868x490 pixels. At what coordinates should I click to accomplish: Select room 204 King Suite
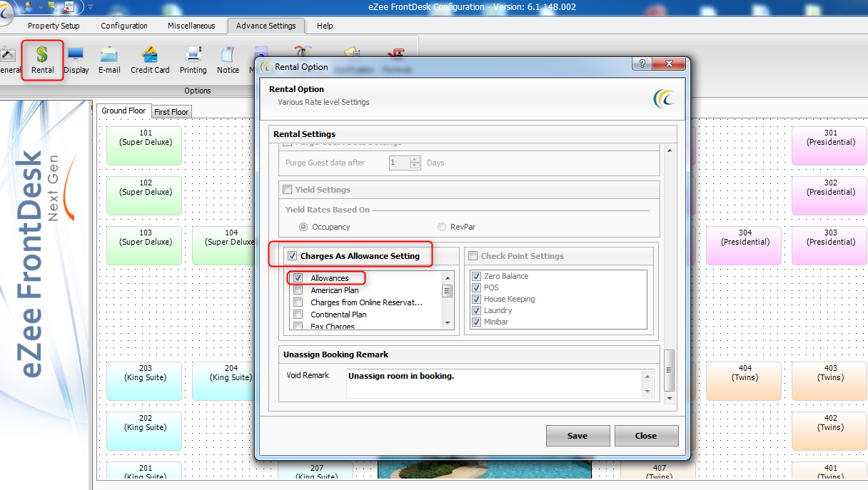[x=223, y=382]
